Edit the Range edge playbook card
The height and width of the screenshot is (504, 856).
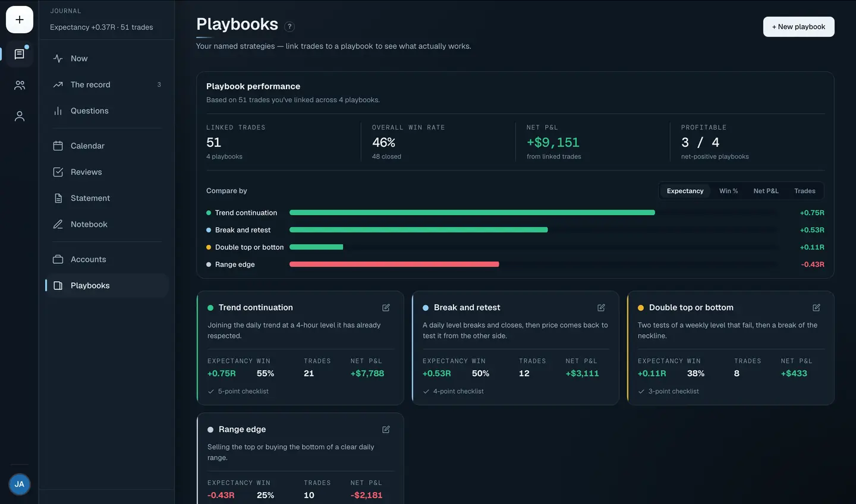pyautogui.click(x=386, y=429)
